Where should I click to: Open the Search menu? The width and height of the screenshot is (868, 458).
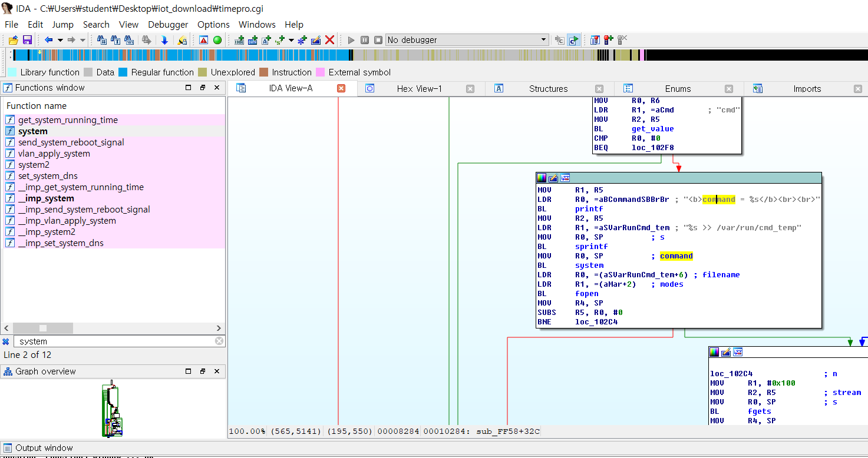96,24
